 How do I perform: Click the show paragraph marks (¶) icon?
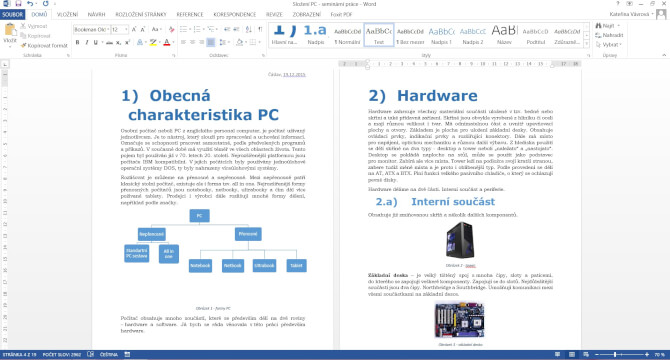pyautogui.click(x=260, y=29)
